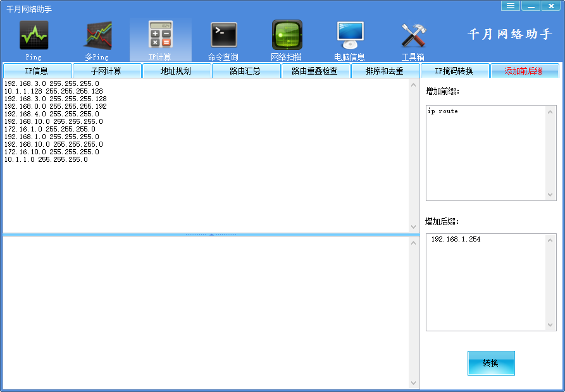Switch to the 排序和去重 tab

click(x=385, y=71)
